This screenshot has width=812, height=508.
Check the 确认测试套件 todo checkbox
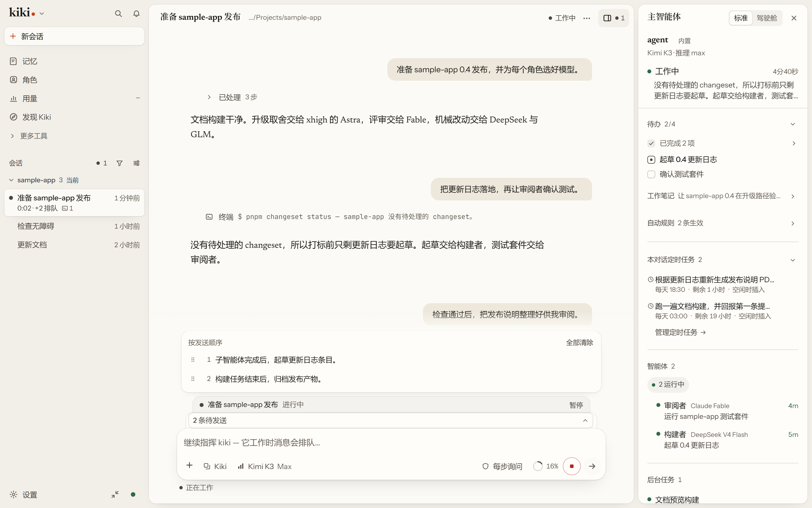point(651,174)
